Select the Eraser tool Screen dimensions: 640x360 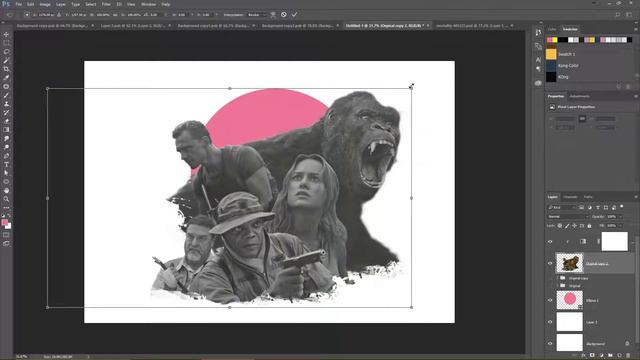pos(6,121)
